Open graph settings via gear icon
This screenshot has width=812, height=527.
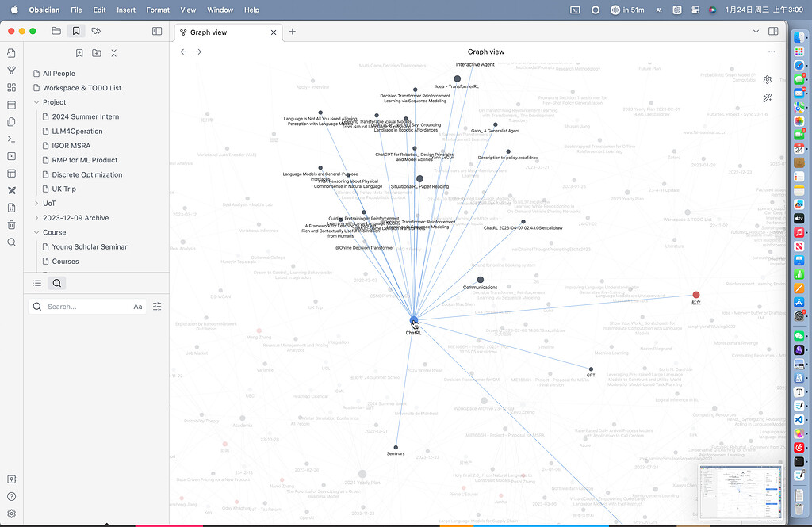coord(767,79)
